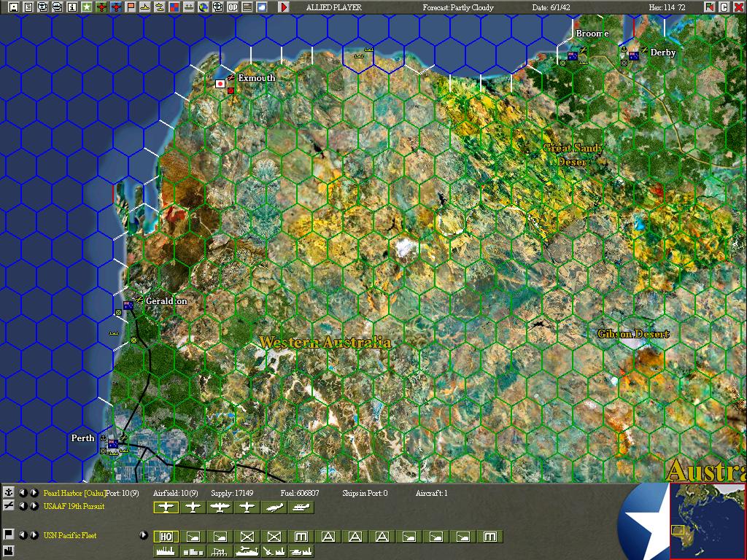Viewport: 747px width, 560px height.
Task: Select the Australian flag base at Derby
Action: point(634,55)
